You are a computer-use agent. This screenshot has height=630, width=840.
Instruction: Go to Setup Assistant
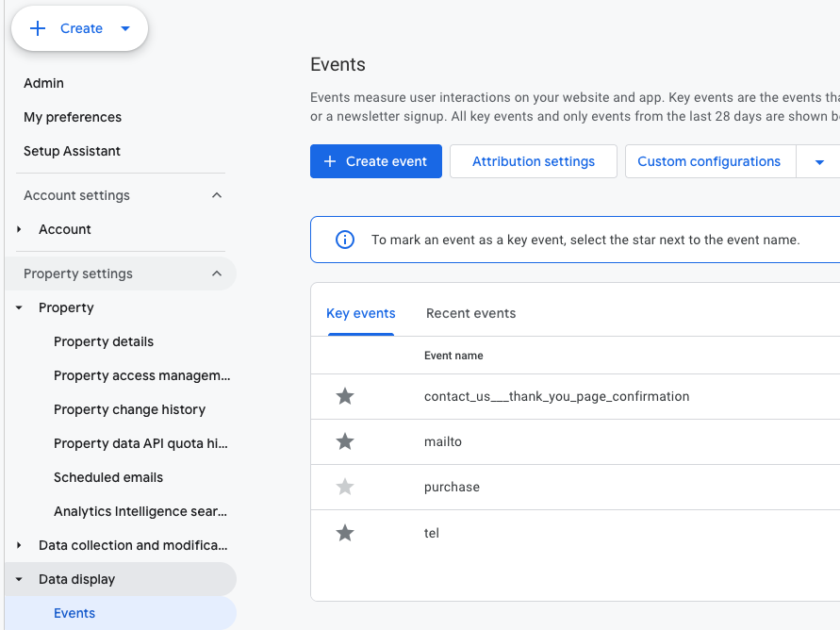click(72, 151)
